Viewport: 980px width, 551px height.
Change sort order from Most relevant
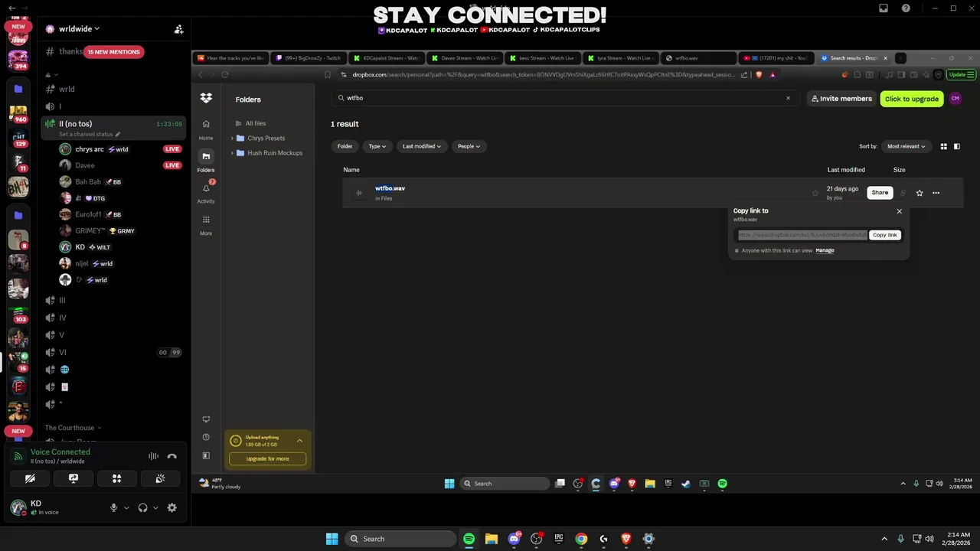(x=906, y=146)
